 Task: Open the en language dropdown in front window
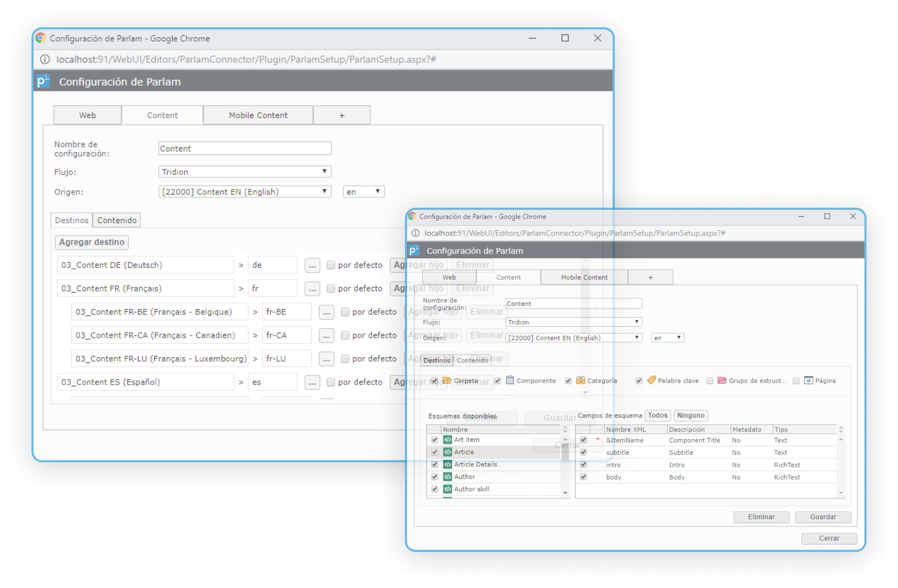668,338
